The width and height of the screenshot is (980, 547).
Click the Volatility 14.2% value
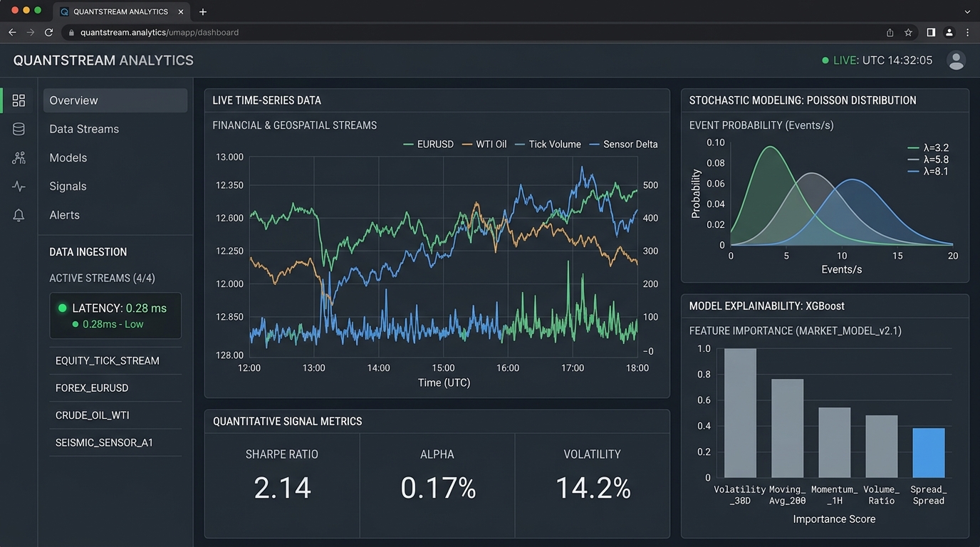click(x=593, y=489)
